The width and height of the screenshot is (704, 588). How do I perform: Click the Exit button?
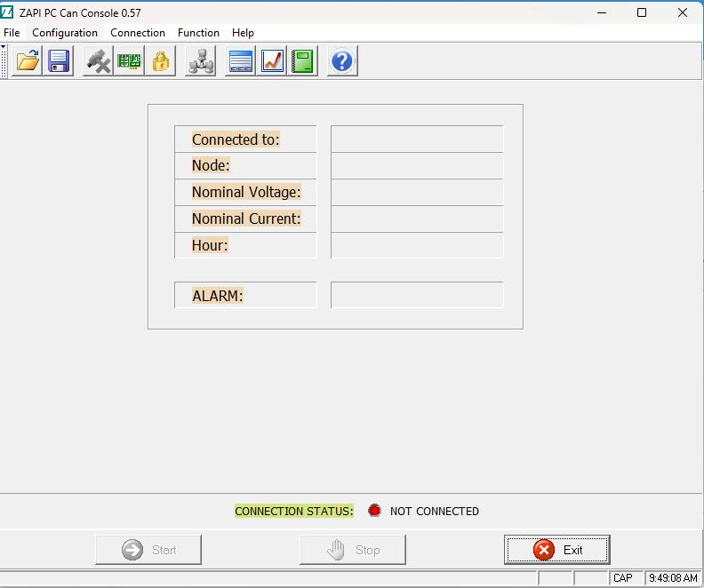point(557,550)
